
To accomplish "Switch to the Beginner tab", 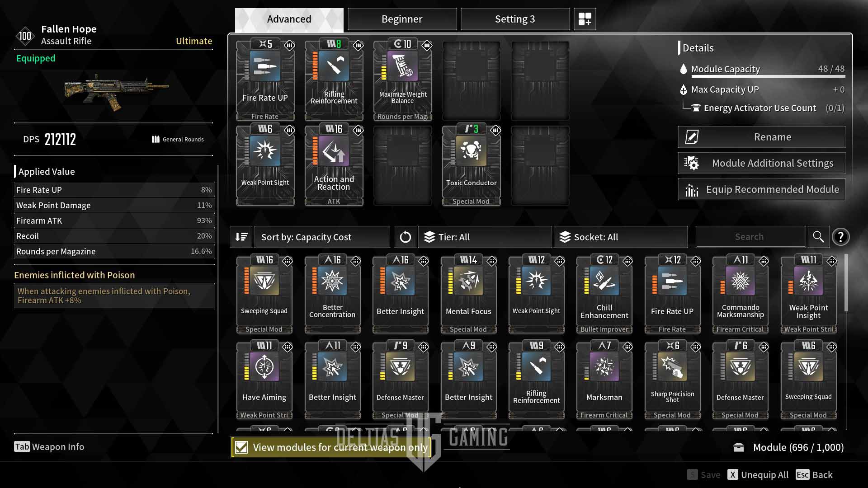I will 402,19.
